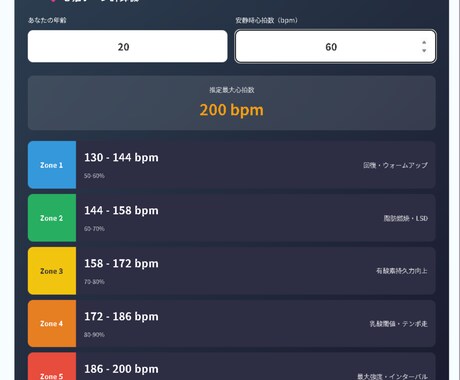This screenshot has height=380, width=460.
Task: Click the Zone 1 warm-up description text
Action: 395,165
